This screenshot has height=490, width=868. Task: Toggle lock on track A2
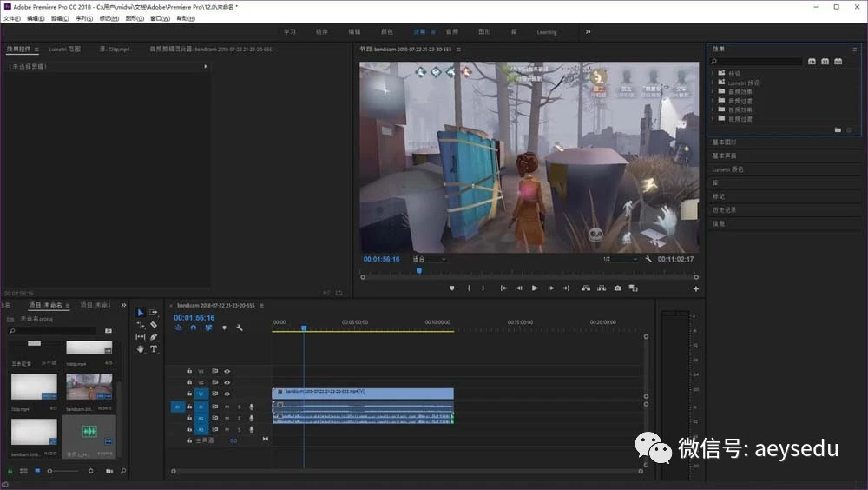190,418
